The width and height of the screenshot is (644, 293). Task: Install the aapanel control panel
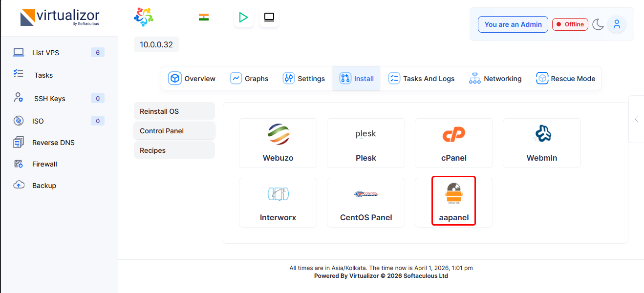454,202
